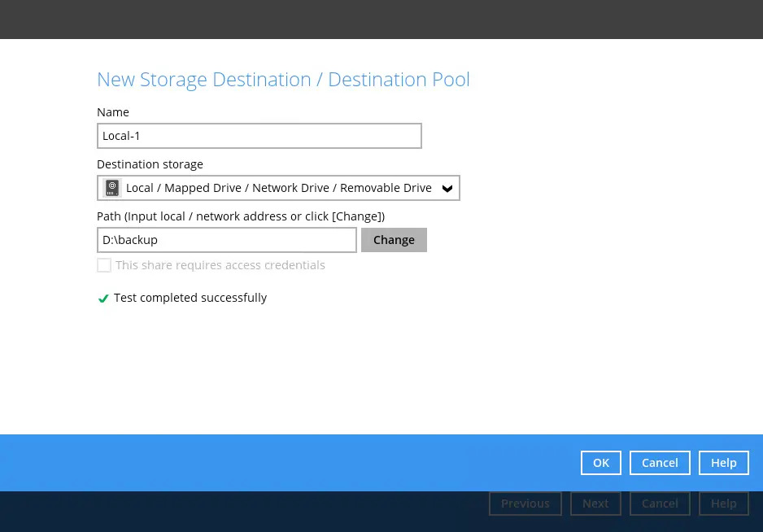Open Help in the blue dialog bar
The image size is (763, 532).
coord(723,463)
